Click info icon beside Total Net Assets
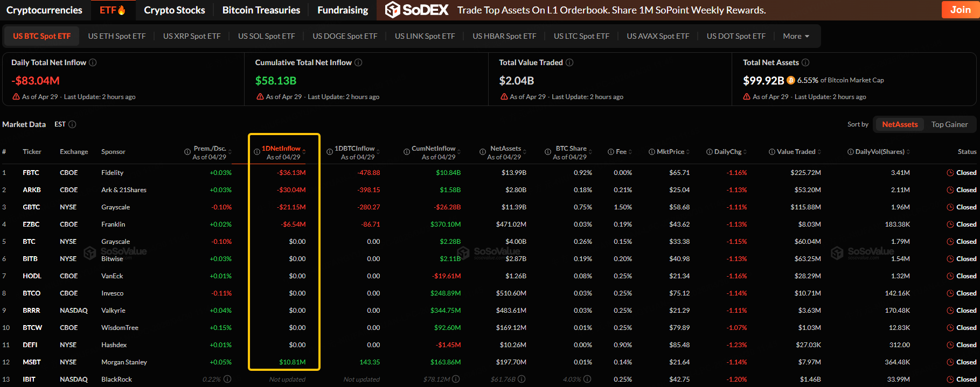980x387 pixels. (x=805, y=62)
